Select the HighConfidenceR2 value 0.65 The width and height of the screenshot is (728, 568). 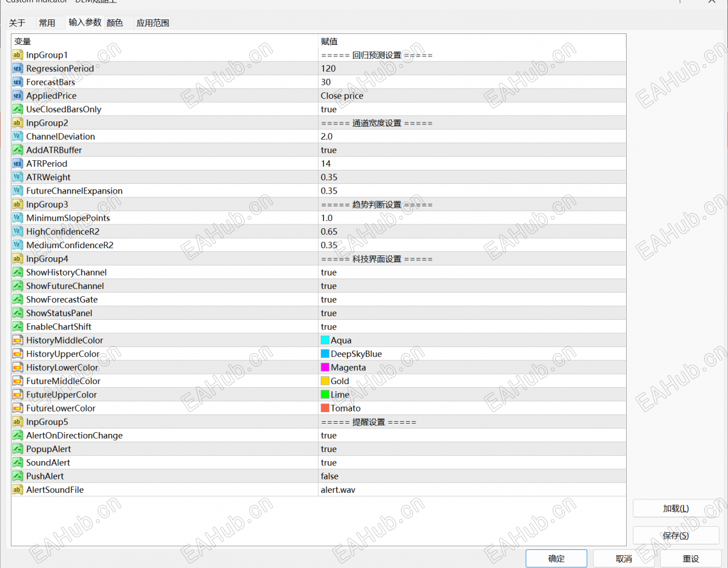(x=472, y=232)
